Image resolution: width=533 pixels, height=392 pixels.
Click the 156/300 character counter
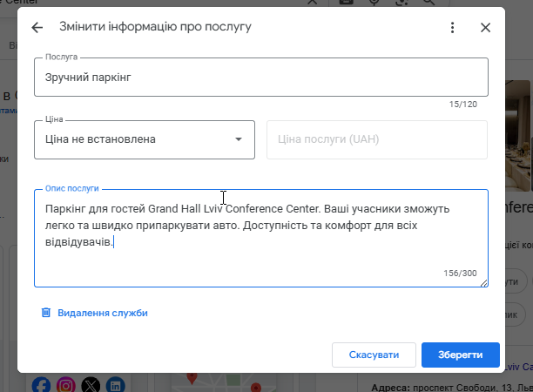[x=460, y=273]
